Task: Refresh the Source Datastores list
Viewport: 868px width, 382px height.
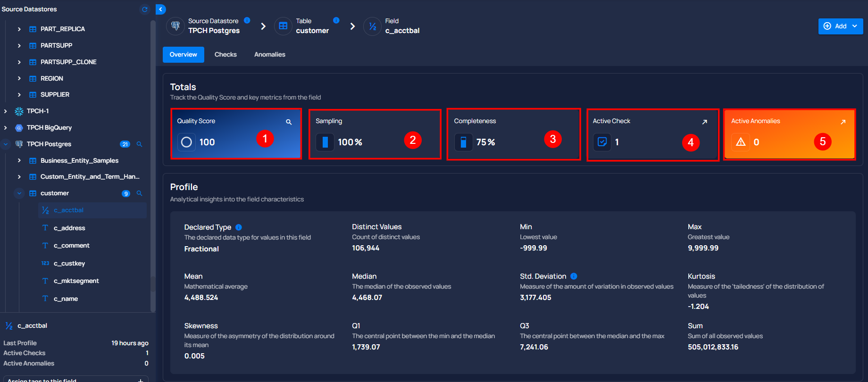Action: (145, 9)
